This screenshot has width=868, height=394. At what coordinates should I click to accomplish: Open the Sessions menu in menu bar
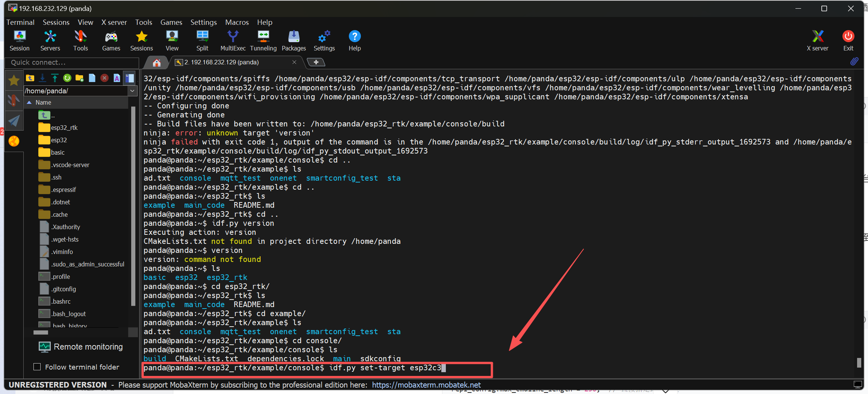coord(56,22)
